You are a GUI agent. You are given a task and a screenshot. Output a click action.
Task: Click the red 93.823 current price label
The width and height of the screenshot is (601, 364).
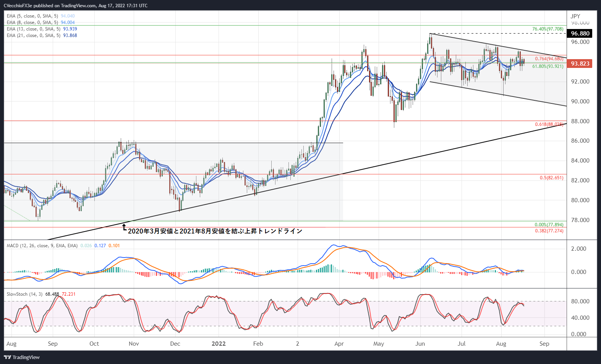[x=580, y=64]
